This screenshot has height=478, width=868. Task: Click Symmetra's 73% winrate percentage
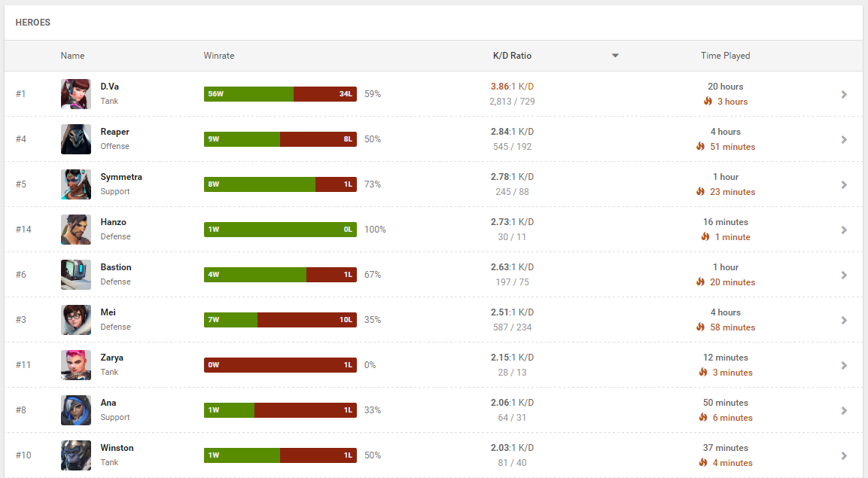point(373,184)
